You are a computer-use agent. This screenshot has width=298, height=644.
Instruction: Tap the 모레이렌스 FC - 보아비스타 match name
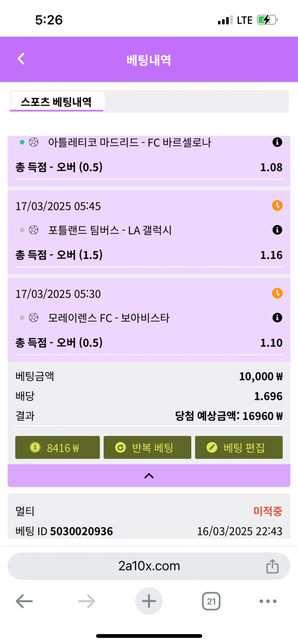(x=109, y=318)
